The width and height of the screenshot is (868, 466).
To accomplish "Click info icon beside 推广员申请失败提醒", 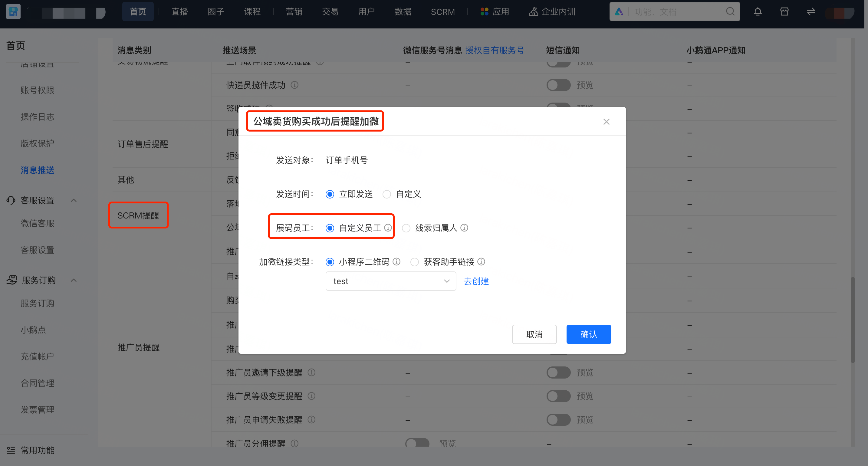I will point(312,419).
